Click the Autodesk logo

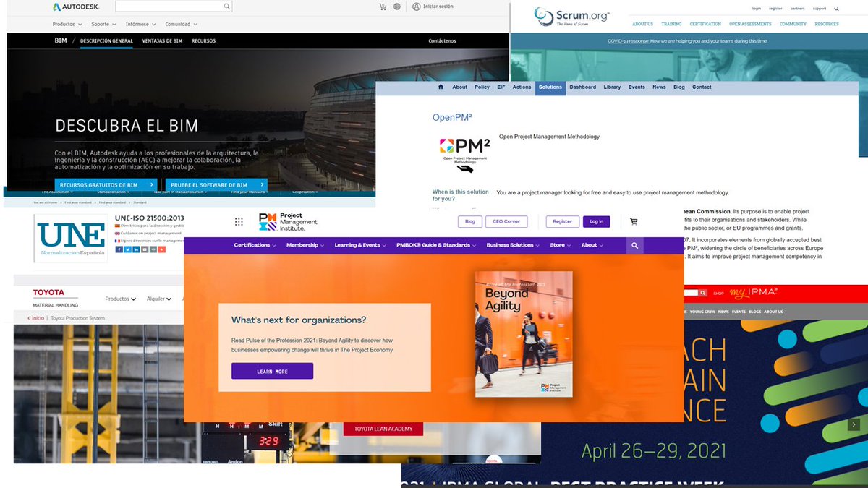click(x=77, y=7)
